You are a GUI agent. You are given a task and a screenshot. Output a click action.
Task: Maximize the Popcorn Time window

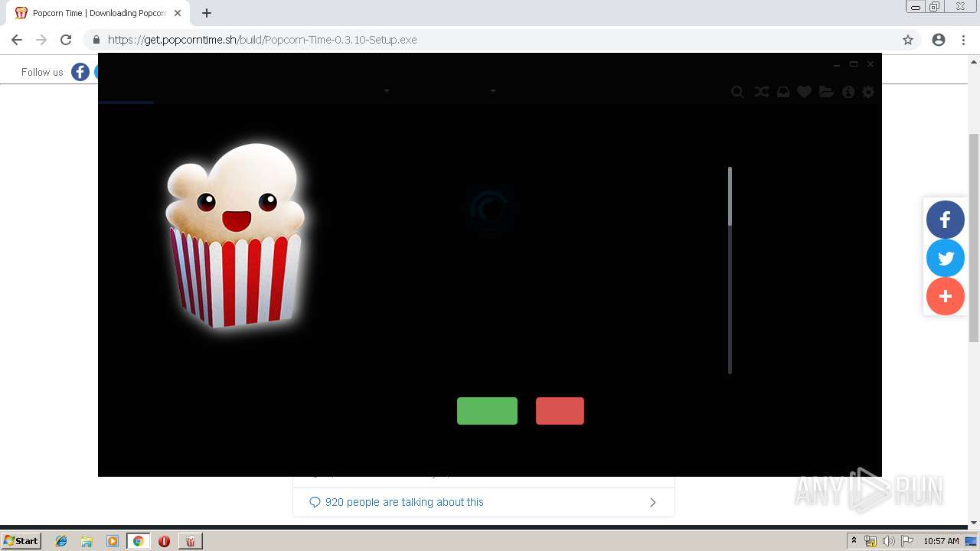point(854,64)
